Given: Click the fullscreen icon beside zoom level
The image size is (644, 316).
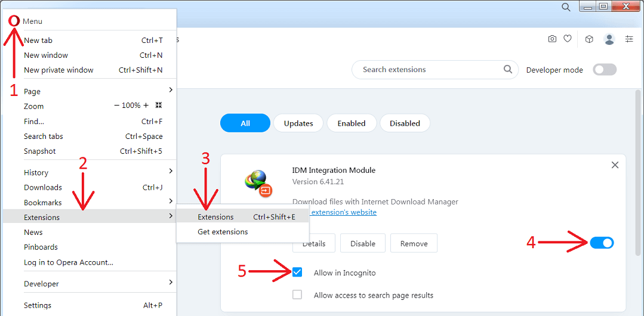Looking at the screenshot, I should [159, 106].
